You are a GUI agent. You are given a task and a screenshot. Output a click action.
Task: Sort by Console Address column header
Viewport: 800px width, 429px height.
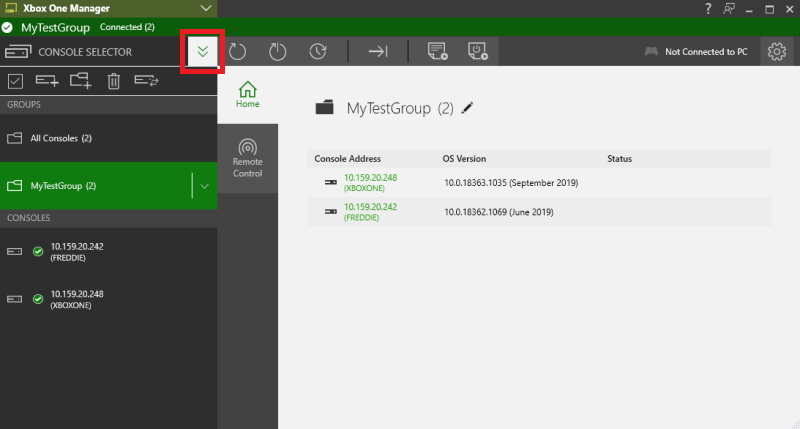click(347, 159)
